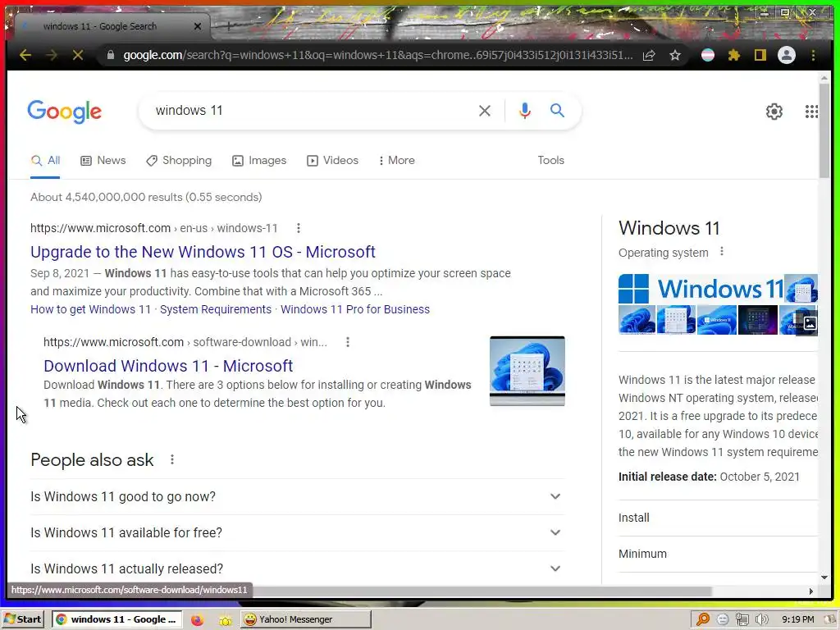
Task: Open the Chrome profile avatar
Action: [787, 55]
